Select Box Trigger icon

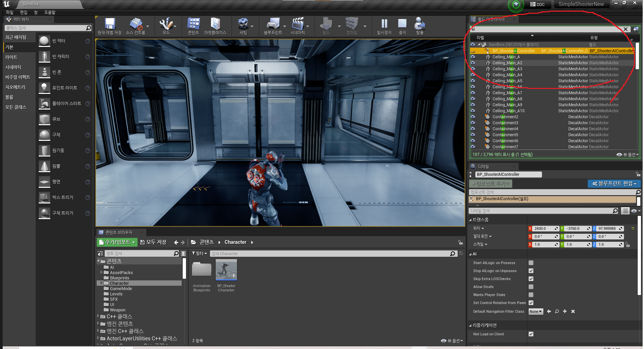tap(44, 197)
